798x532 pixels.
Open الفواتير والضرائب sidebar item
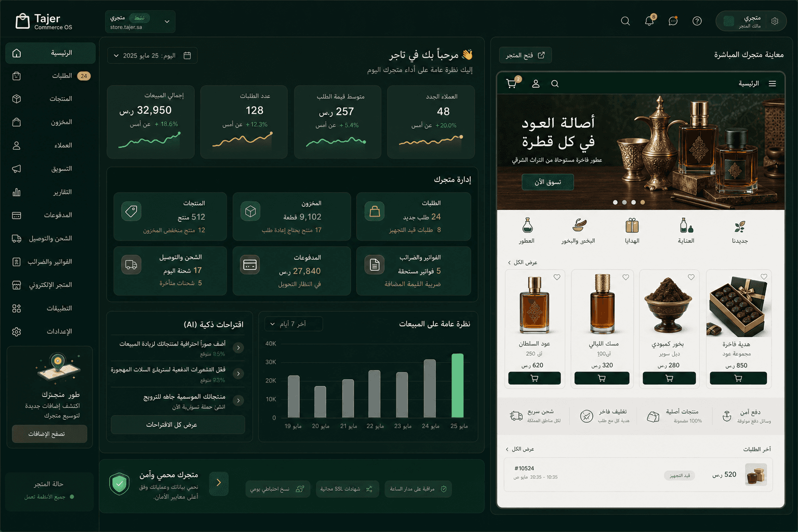(50, 262)
